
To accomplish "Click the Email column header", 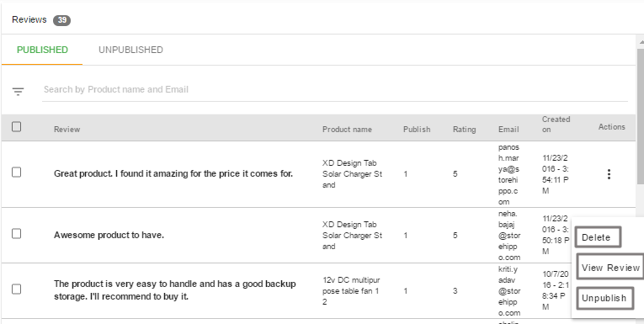I will (508, 130).
